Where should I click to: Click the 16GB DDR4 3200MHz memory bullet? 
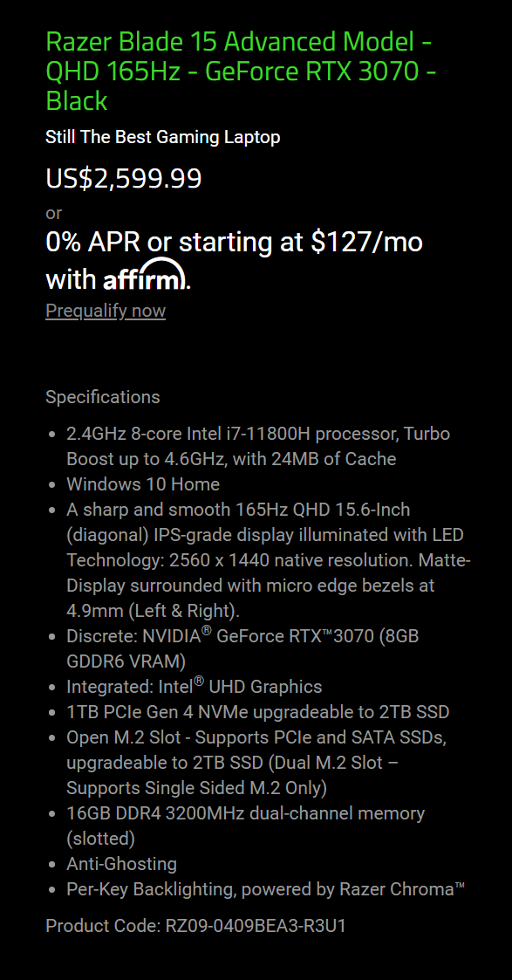[x=245, y=826]
